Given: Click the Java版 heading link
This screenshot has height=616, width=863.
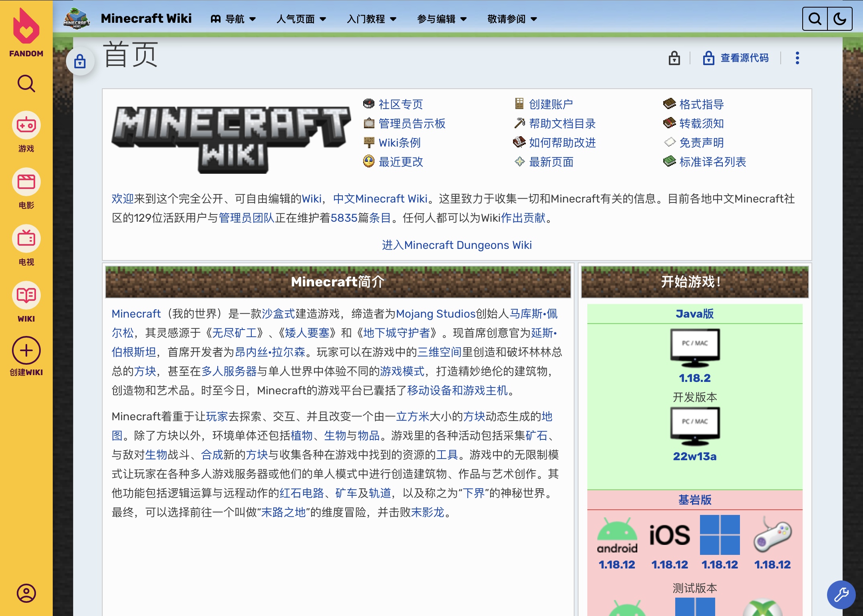Looking at the screenshot, I should pos(695,314).
